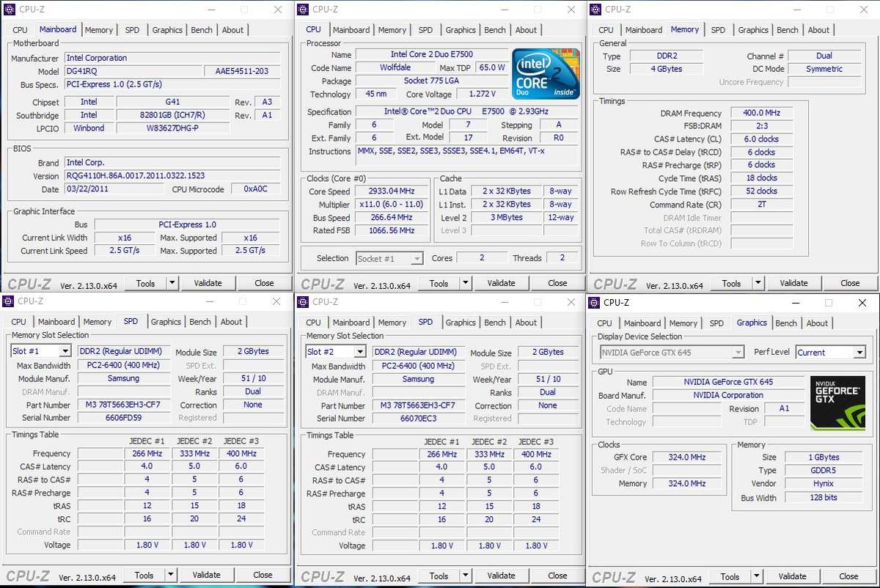
Task: Click the CPU-Z icon on the SPD window title bar
Action: [7, 301]
